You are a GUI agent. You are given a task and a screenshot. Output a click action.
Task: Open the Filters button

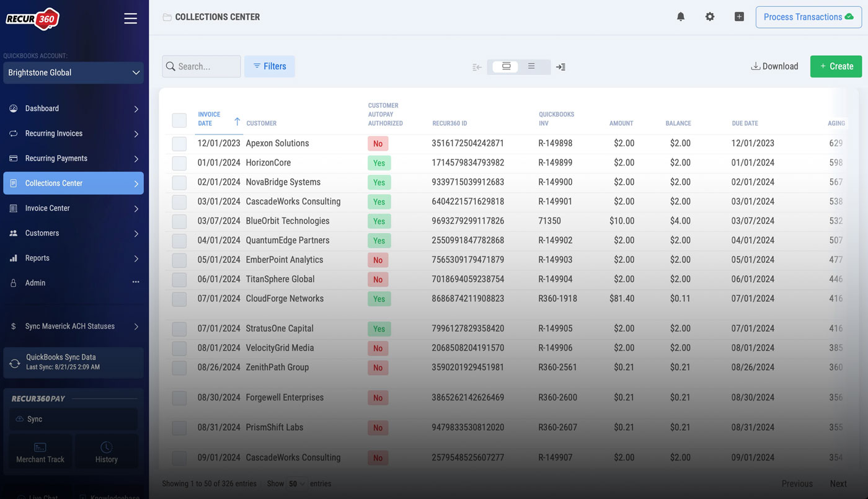click(x=270, y=66)
